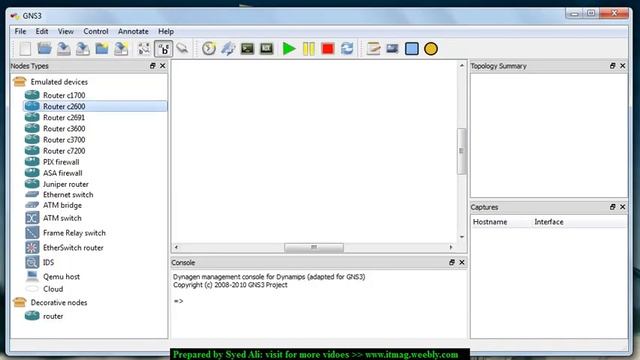Sort captures by Interface column
The height and width of the screenshot is (360, 640).
[x=579, y=222]
